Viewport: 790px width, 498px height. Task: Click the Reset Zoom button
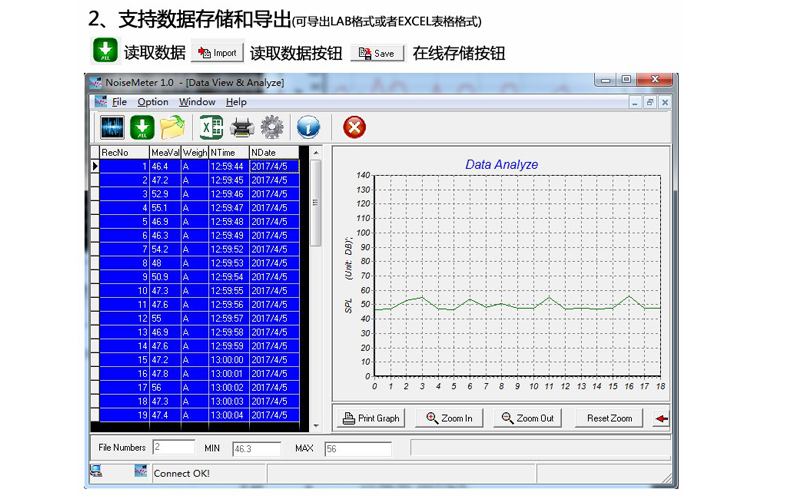click(x=609, y=418)
